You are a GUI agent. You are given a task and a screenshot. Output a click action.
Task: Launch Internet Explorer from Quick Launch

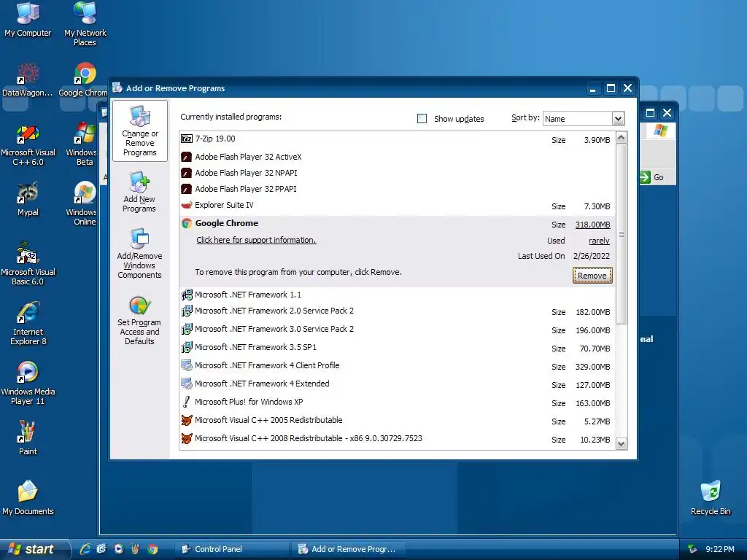click(x=86, y=549)
